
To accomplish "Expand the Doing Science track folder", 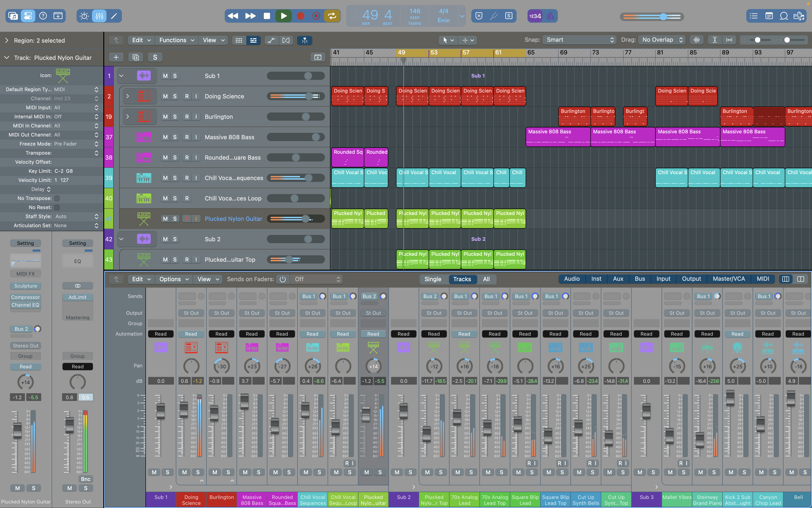I will tap(128, 96).
